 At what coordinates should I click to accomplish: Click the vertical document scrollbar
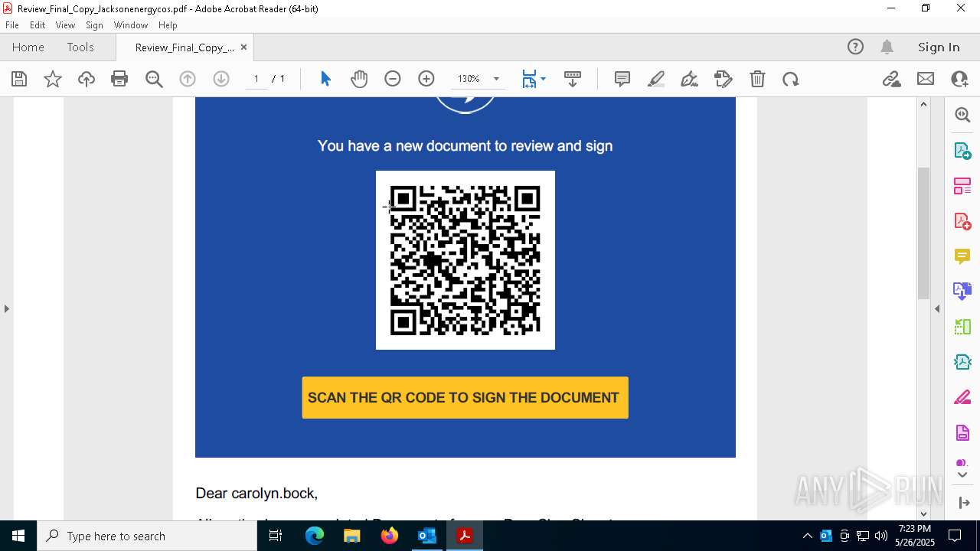click(923, 233)
